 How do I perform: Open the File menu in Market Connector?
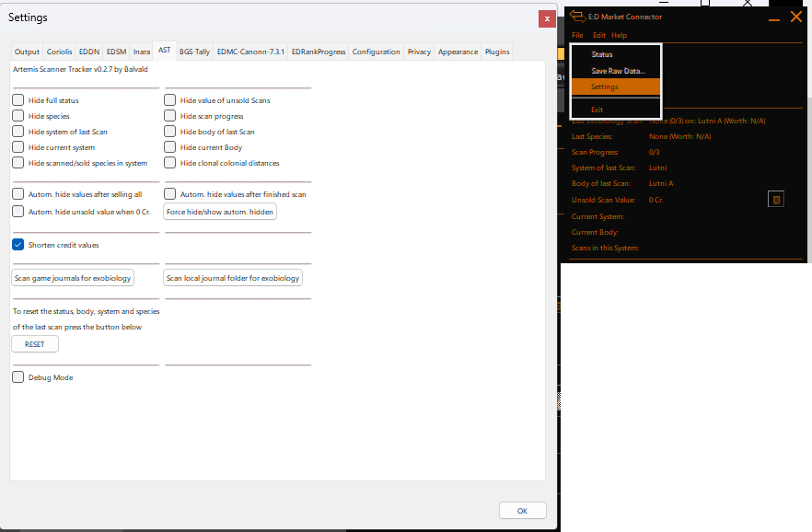[577, 35]
